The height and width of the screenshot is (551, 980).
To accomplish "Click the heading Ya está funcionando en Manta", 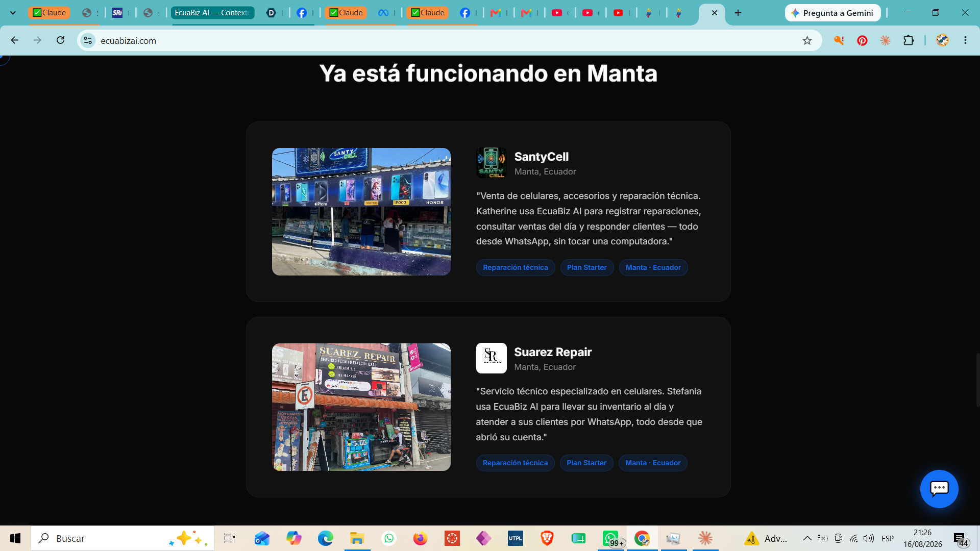I will (x=488, y=73).
